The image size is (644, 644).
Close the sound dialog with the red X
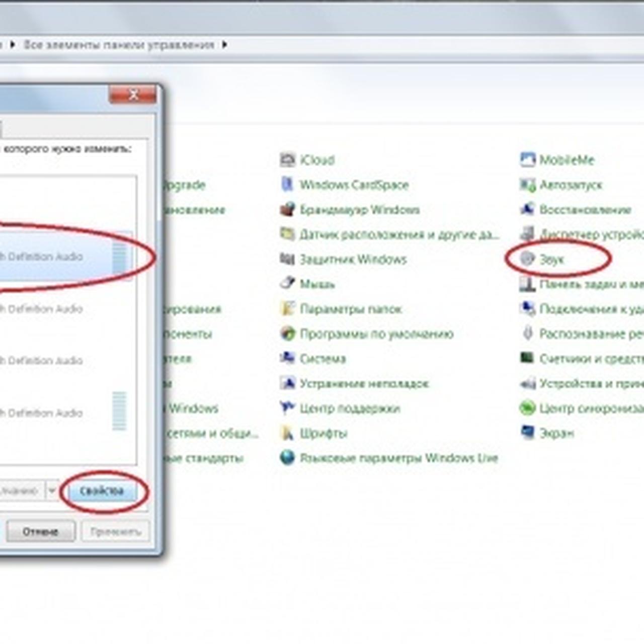pyautogui.click(x=133, y=95)
